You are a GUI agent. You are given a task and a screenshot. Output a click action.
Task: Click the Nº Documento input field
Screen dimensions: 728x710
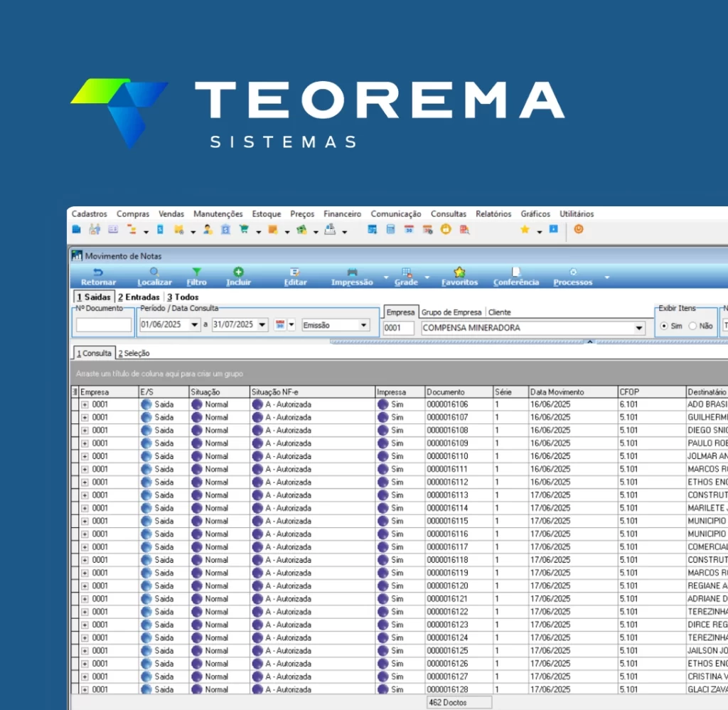[104, 325]
